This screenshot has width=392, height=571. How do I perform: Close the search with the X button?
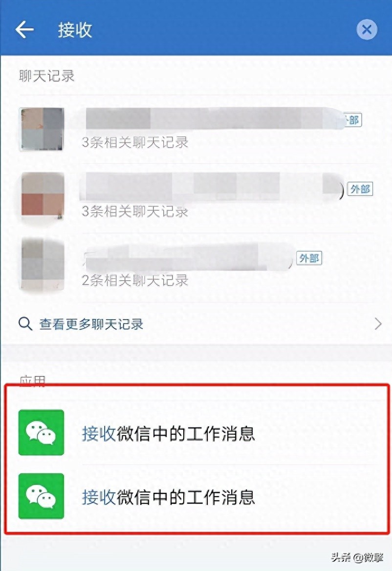(367, 29)
